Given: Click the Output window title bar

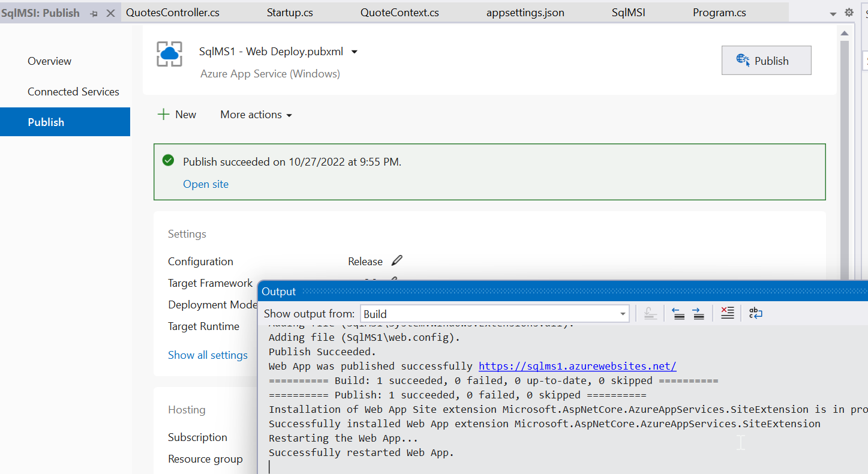Looking at the screenshot, I should [564, 292].
